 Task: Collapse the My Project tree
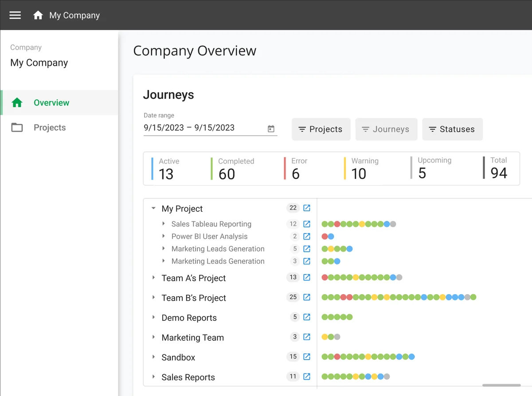[x=153, y=208]
